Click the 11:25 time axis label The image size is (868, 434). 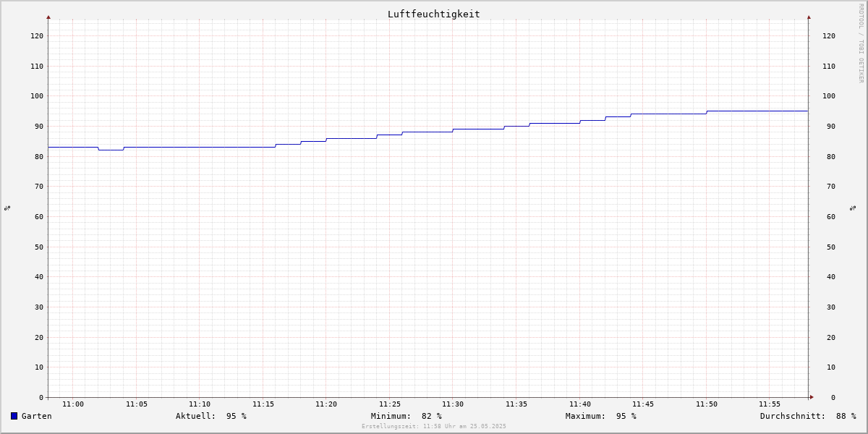(x=390, y=404)
